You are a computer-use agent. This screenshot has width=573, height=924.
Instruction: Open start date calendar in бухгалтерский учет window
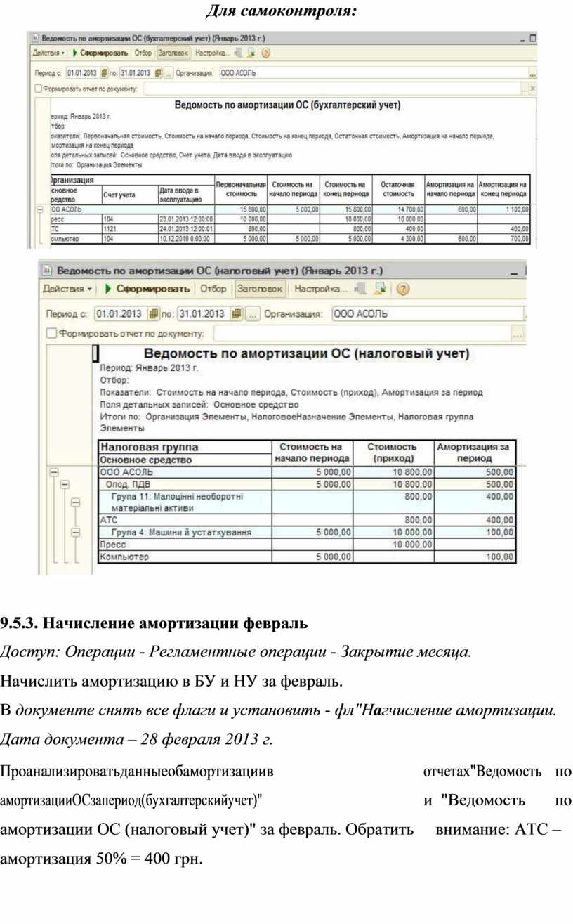click(x=105, y=72)
